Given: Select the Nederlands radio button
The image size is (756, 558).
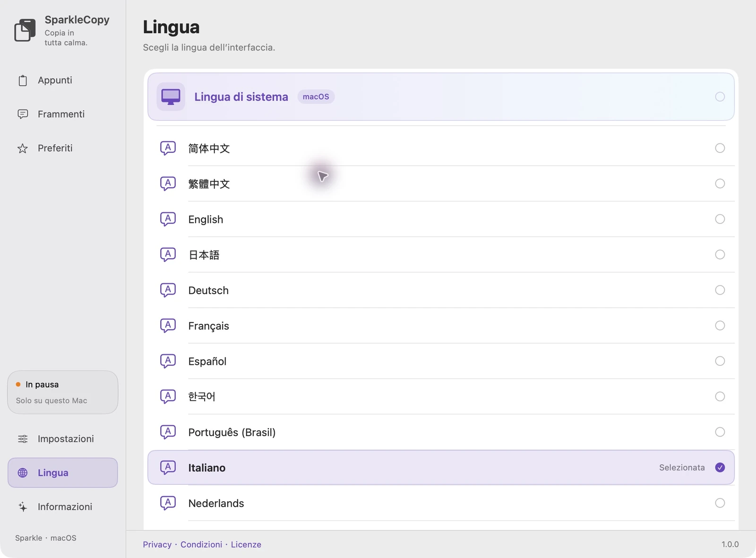Looking at the screenshot, I should coord(720,503).
